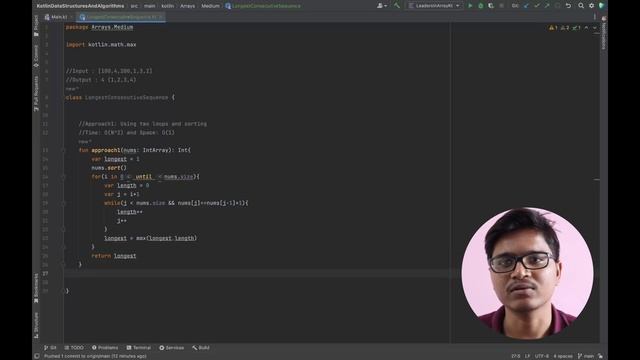Open the Problems tool window tab

105,348
